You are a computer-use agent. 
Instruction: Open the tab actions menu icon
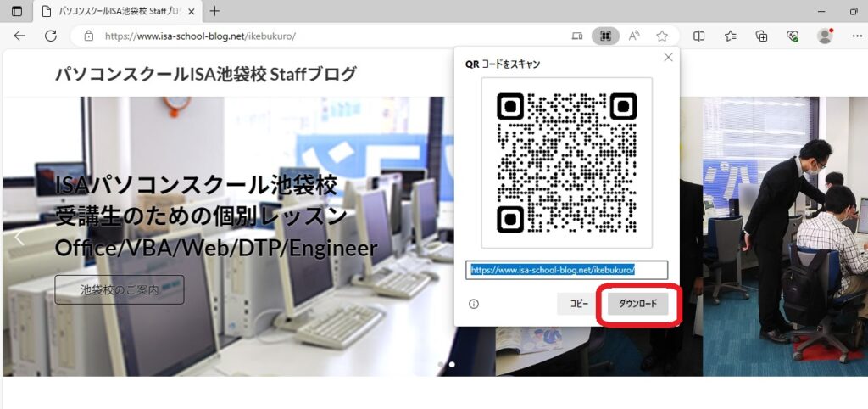pos(18,11)
